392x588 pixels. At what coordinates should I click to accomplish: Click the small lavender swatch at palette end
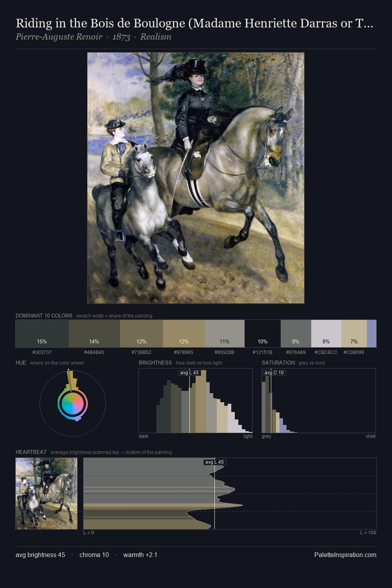[x=372, y=334]
